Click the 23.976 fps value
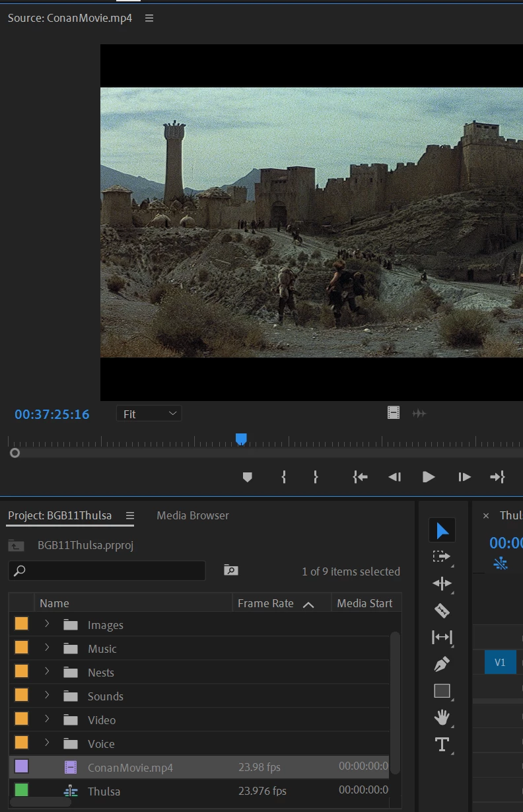523x812 pixels. (x=262, y=791)
